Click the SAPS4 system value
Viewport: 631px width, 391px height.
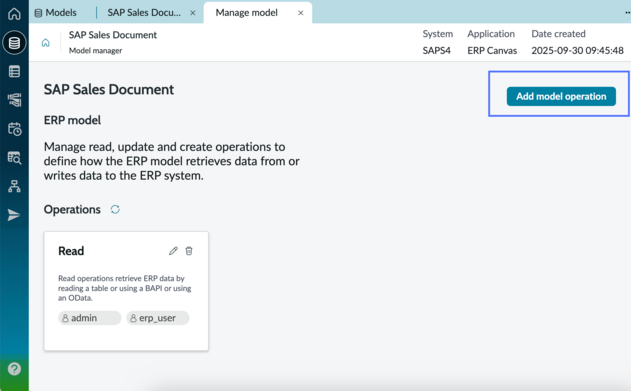pyautogui.click(x=437, y=51)
